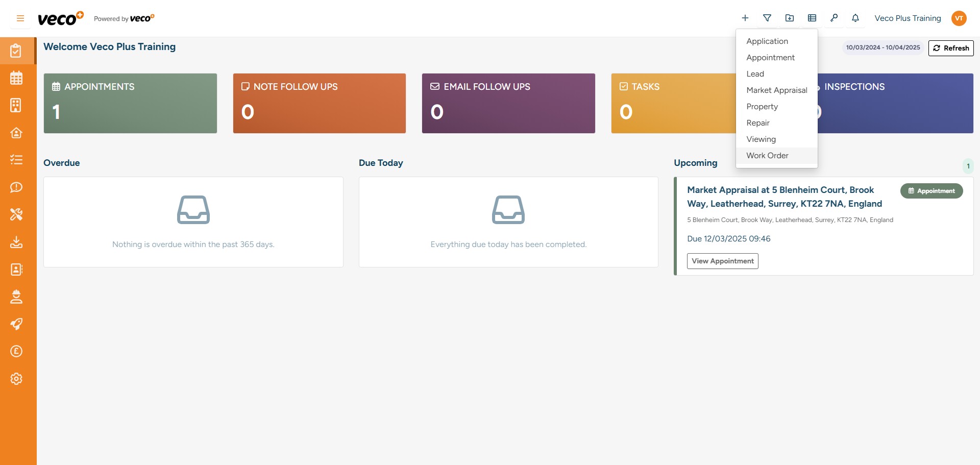Select Work Order from the menu
Viewport: 980px width, 465px height.
coord(767,156)
